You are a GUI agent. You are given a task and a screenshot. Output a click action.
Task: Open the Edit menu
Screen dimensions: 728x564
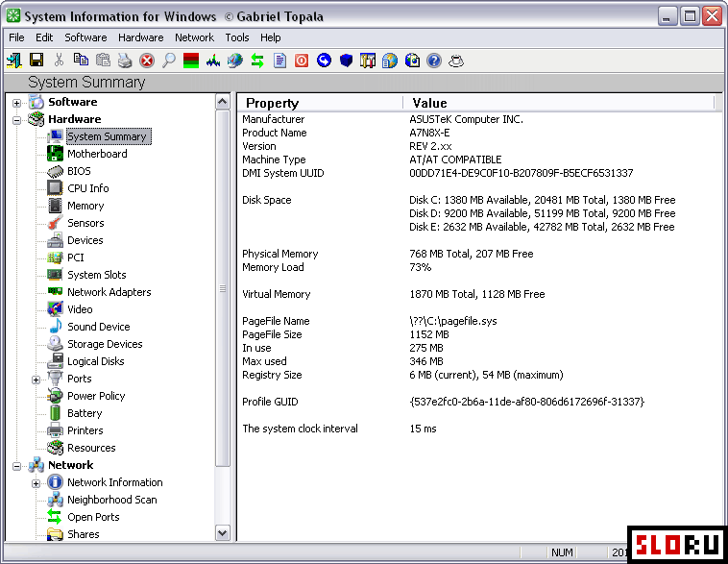[44, 37]
